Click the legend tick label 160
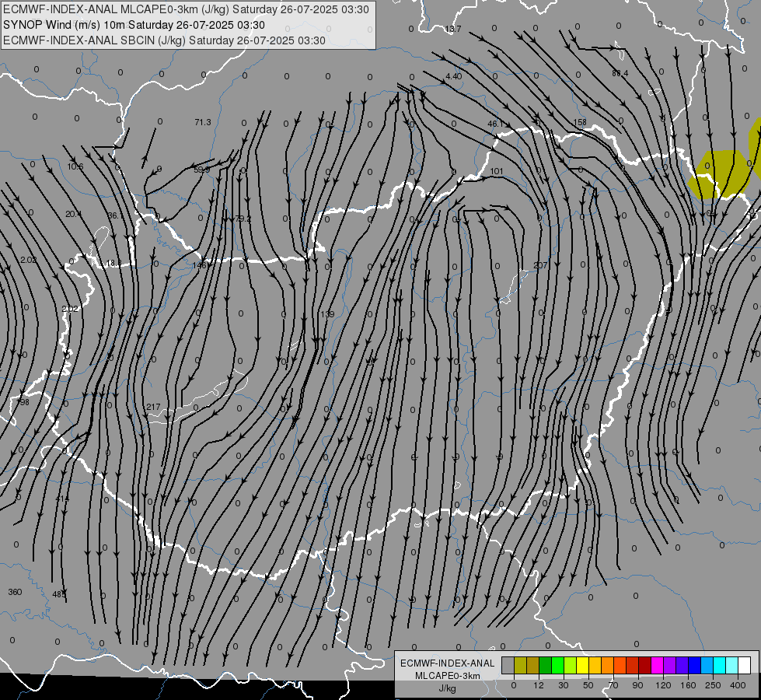The image size is (761, 700). [x=688, y=685]
